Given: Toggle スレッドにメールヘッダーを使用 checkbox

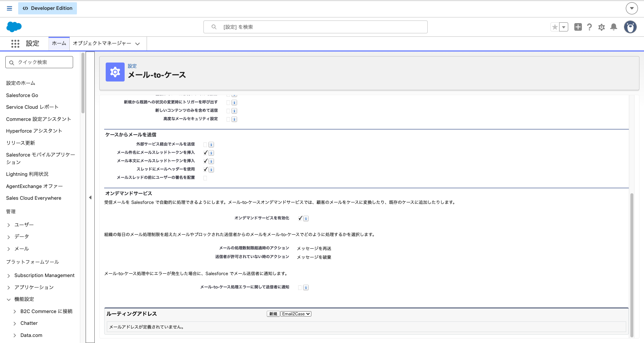Looking at the screenshot, I should click(x=205, y=170).
